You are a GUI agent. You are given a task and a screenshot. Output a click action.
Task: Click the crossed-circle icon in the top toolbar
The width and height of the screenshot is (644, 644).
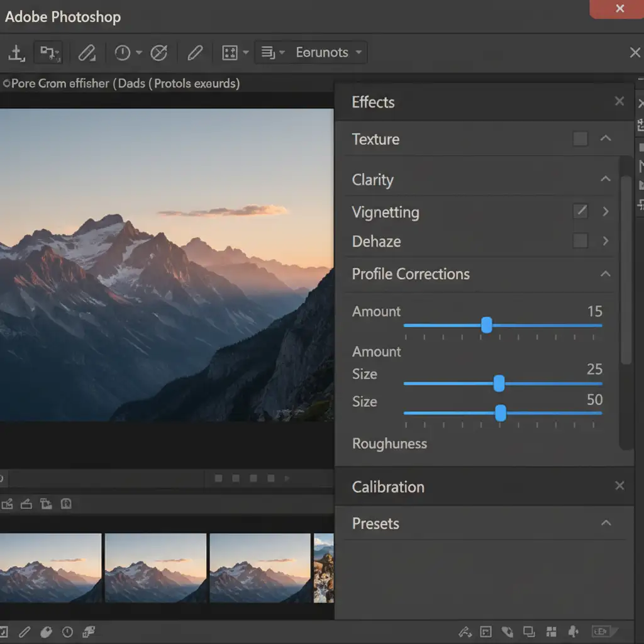159,53
